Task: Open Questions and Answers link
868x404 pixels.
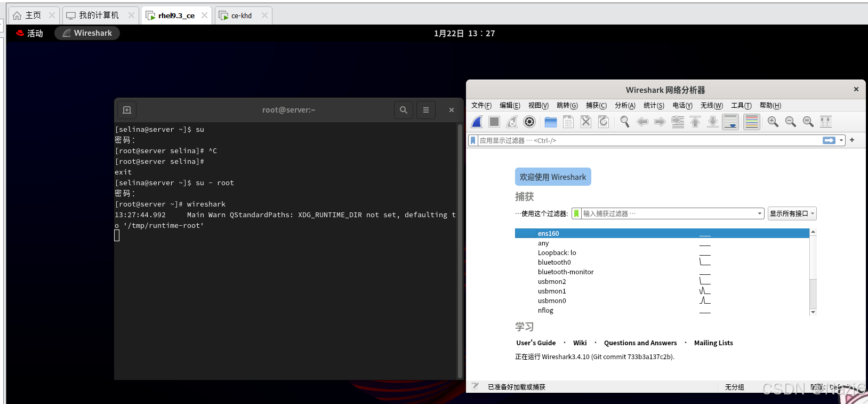Action: pyautogui.click(x=640, y=343)
